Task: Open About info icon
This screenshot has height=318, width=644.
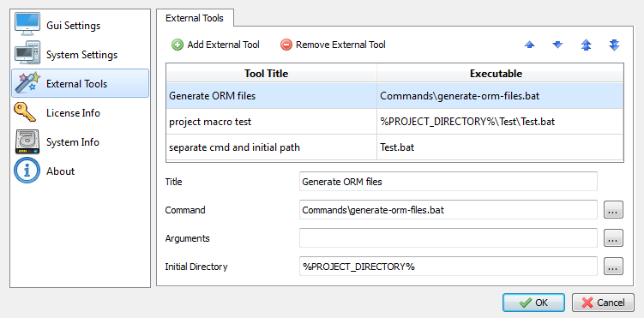Action: [x=27, y=171]
